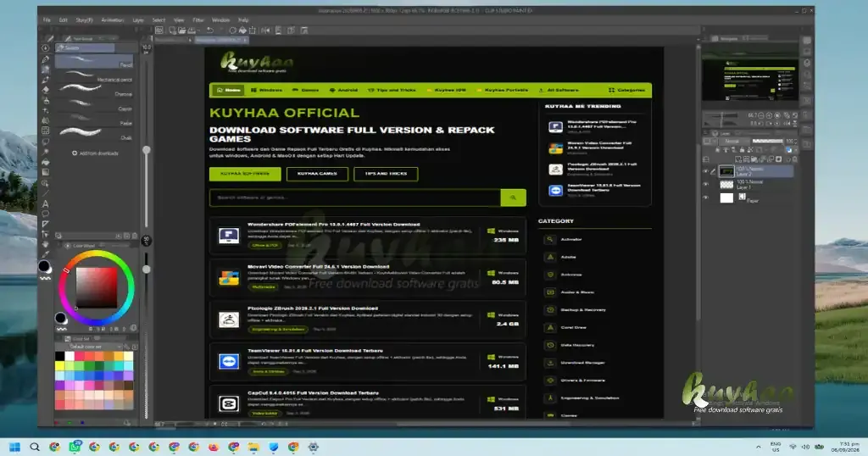Click the New file icon in the command bar
This screenshot has width=868, height=456.
[172, 31]
